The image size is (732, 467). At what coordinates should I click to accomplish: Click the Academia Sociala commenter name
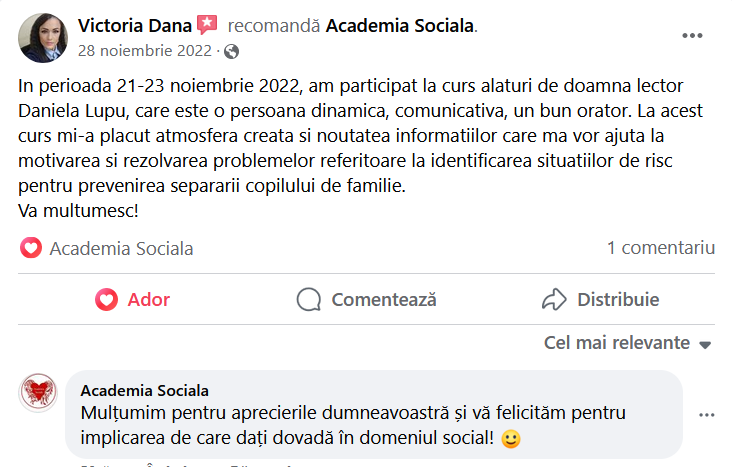pyautogui.click(x=144, y=389)
